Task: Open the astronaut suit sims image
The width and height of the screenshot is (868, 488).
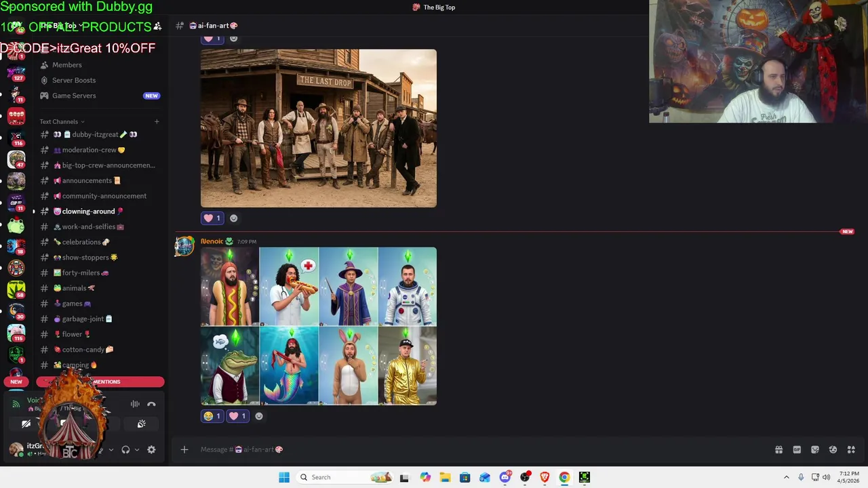Action: 408,287
